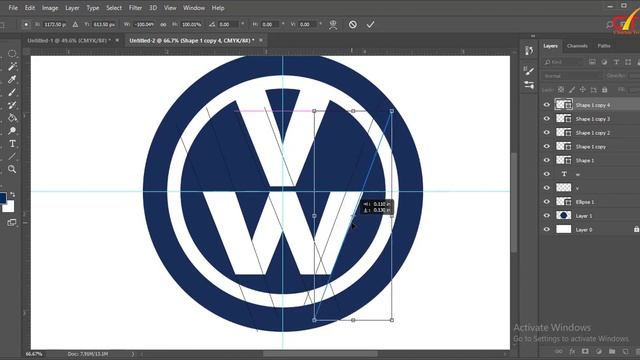Click the screen mode icon in the toolbar
The image size is (640, 360).
12,222
